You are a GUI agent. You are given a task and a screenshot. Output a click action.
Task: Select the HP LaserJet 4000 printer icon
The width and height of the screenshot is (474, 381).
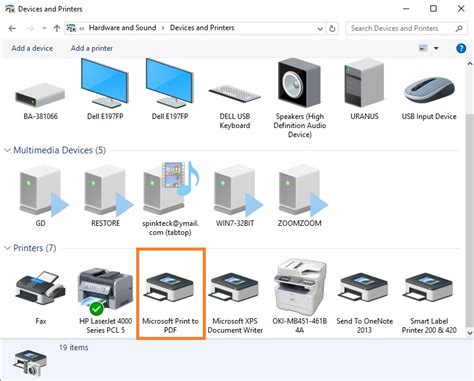click(x=105, y=291)
